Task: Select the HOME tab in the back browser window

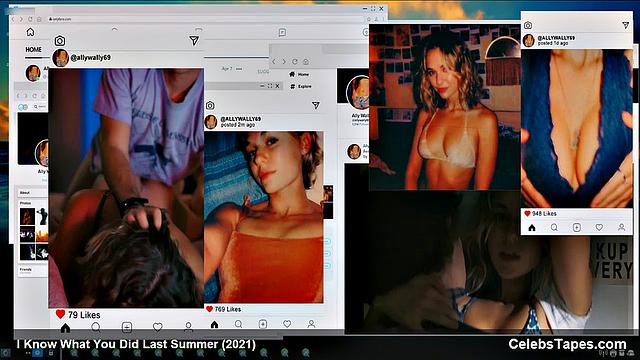Action: (33, 49)
